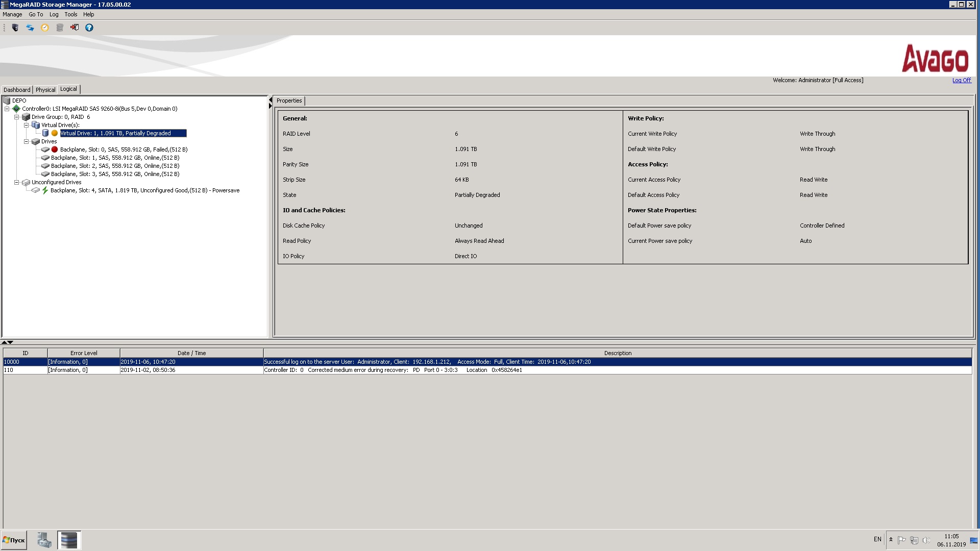Sort log by Error Level column header
Screen dimensions: 980x551
pyautogui.click(x=84, y=353)
